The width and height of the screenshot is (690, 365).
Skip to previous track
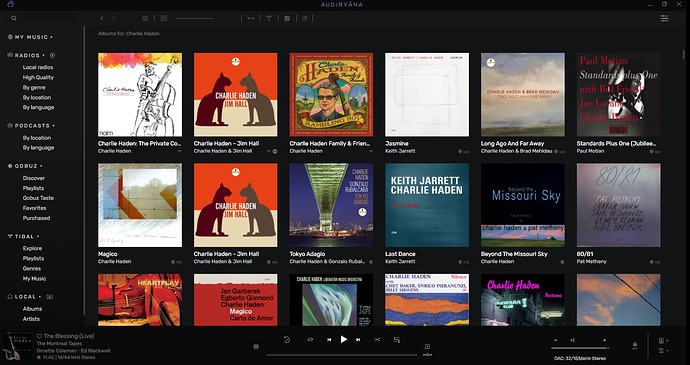pos(329,339)
